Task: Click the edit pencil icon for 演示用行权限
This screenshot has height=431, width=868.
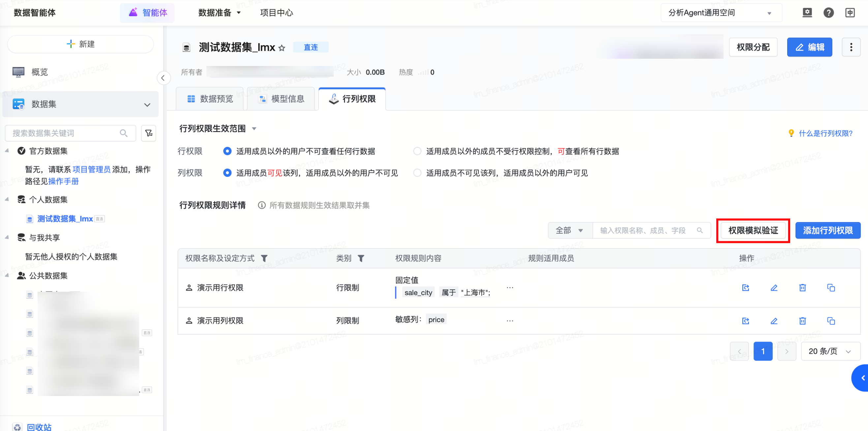Action: (774, 288)
